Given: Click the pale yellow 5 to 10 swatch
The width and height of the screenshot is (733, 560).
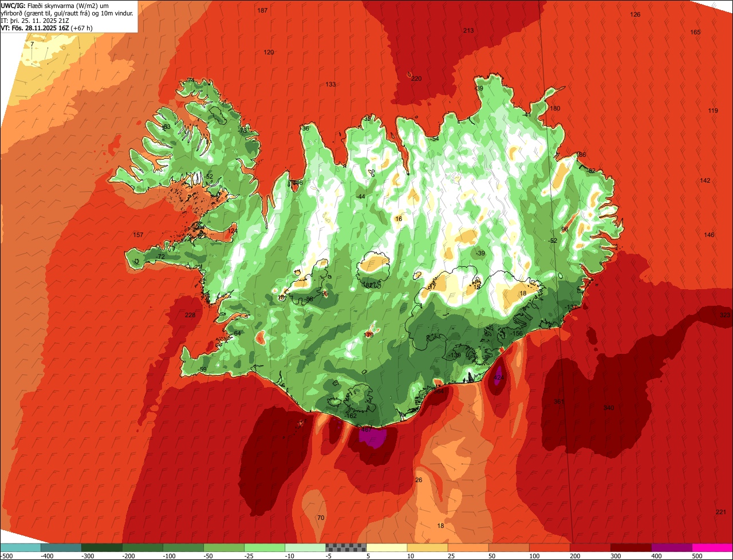Looking at the screenshot, I should click(x=387, y=547).
